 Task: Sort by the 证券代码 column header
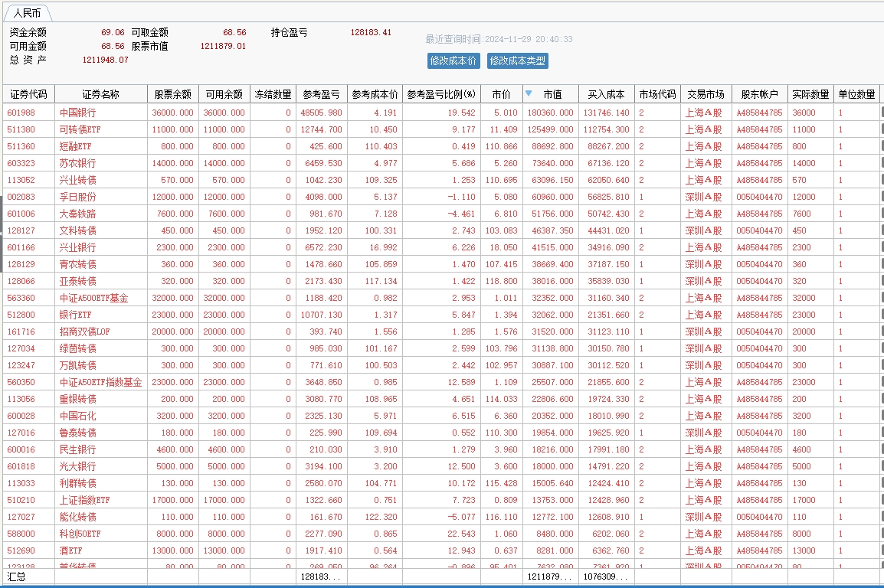click(28, 94)
